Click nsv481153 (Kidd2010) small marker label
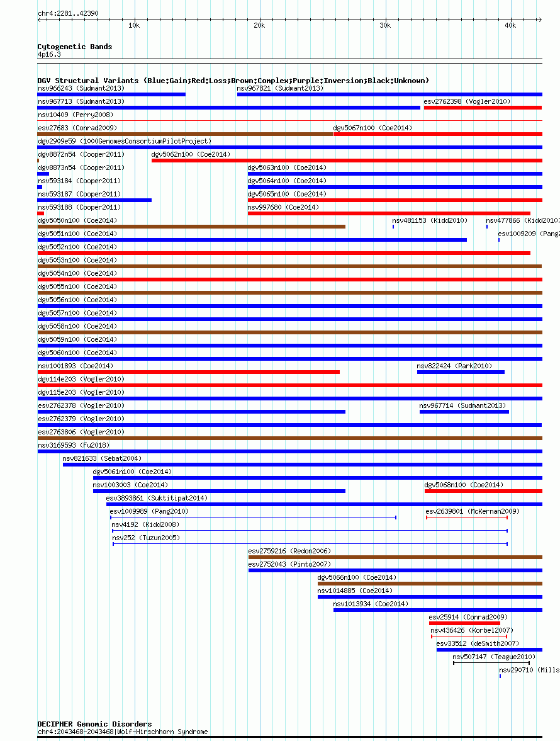The height and width of the screenshot is (741, 560). point(430,221)
